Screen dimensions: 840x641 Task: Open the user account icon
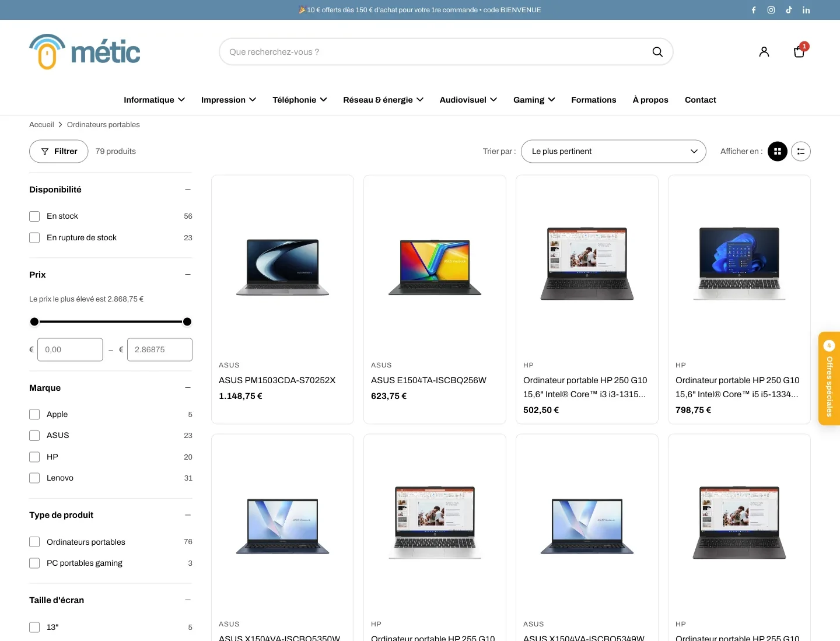click(764, 52)
